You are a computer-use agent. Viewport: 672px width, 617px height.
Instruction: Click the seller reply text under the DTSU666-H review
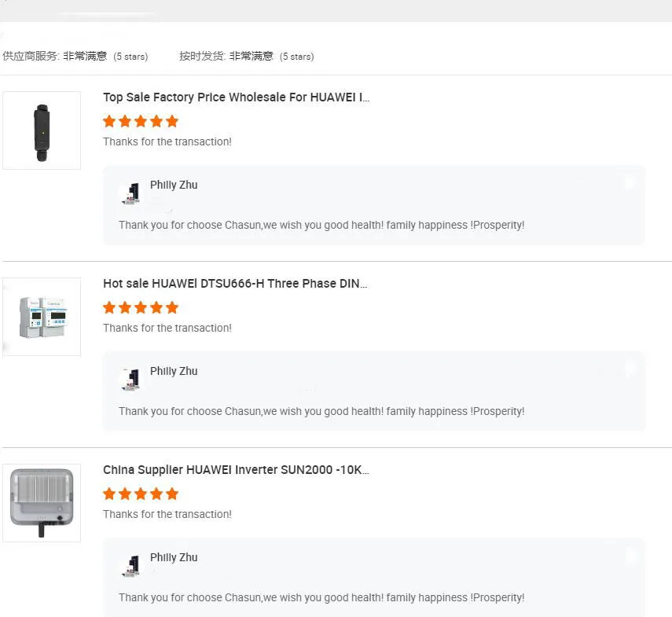tap(321, 411)
